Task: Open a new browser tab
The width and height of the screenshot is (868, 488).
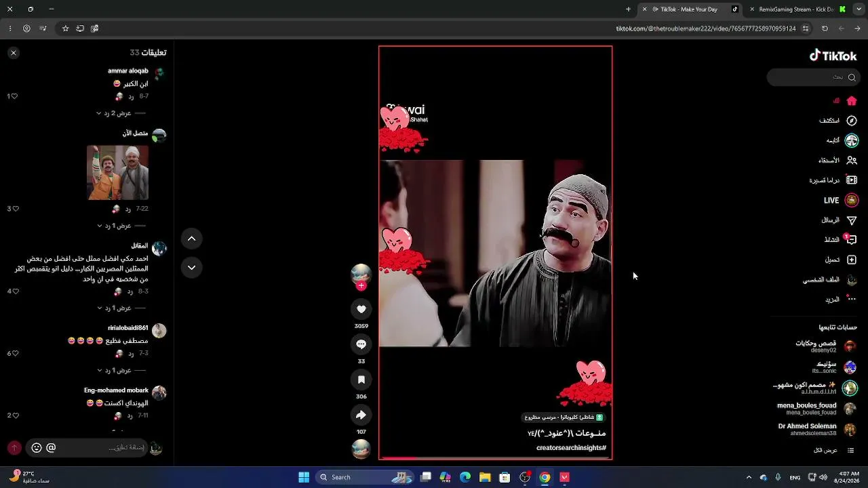Action: [x=628, y=9]
